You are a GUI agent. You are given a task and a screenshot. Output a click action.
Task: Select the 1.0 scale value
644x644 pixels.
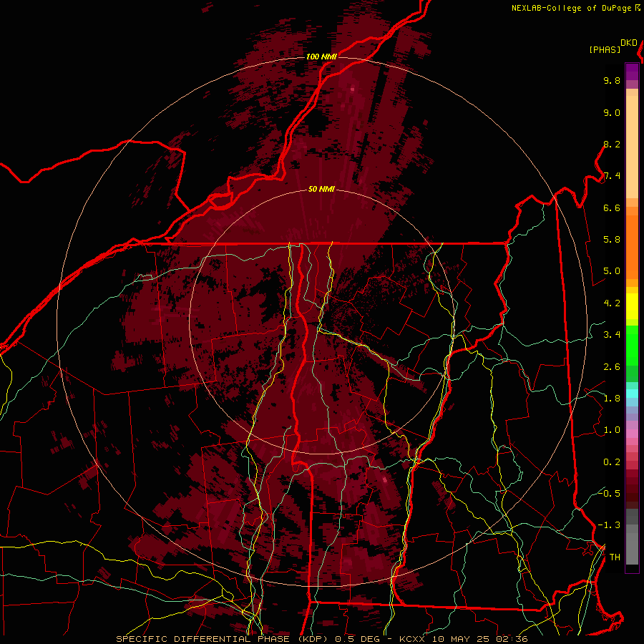(612, 430)
